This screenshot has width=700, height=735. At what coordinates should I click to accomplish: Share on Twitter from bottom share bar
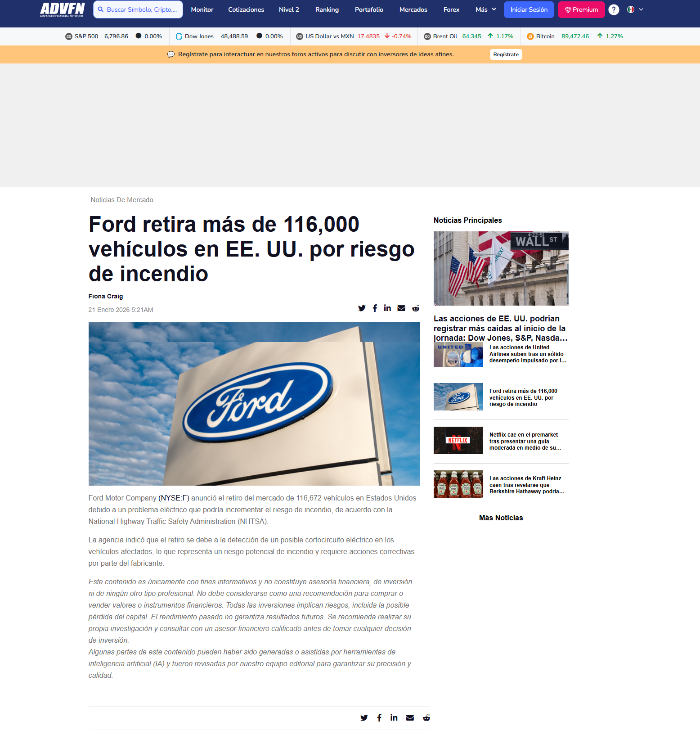pyautogui.click(x=364, y=718)
